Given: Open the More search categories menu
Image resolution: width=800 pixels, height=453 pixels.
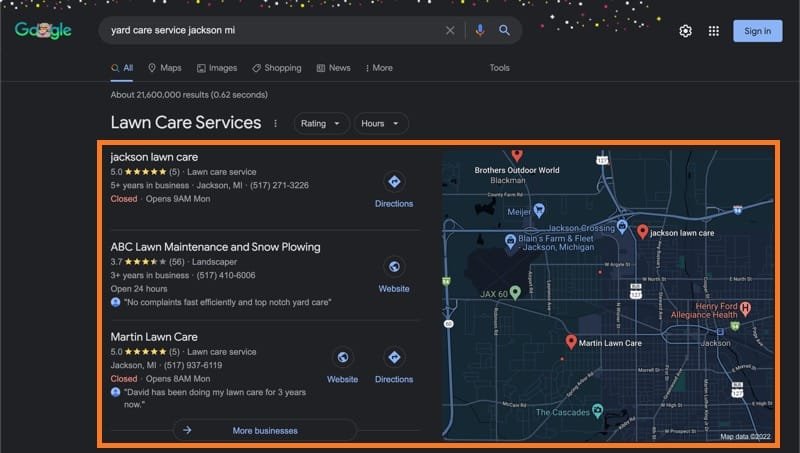Looking at the screenshot, I should coord(379,68).
